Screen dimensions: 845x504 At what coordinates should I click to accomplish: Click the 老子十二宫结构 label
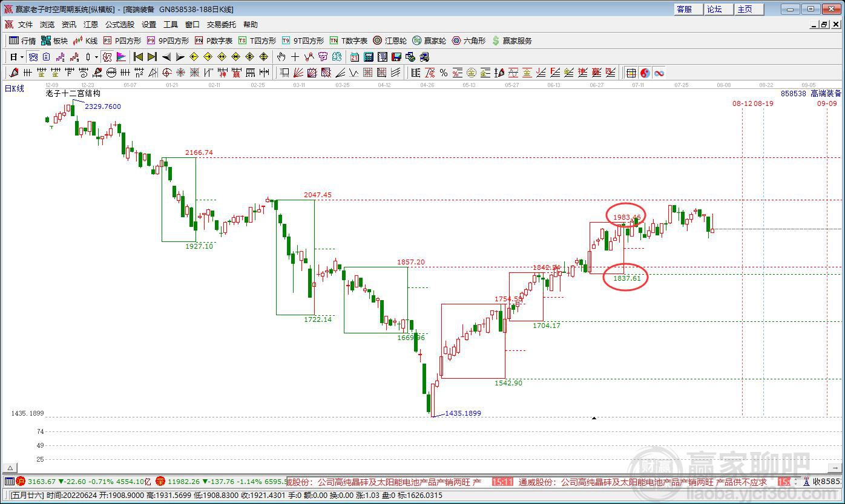coord(73,94)
